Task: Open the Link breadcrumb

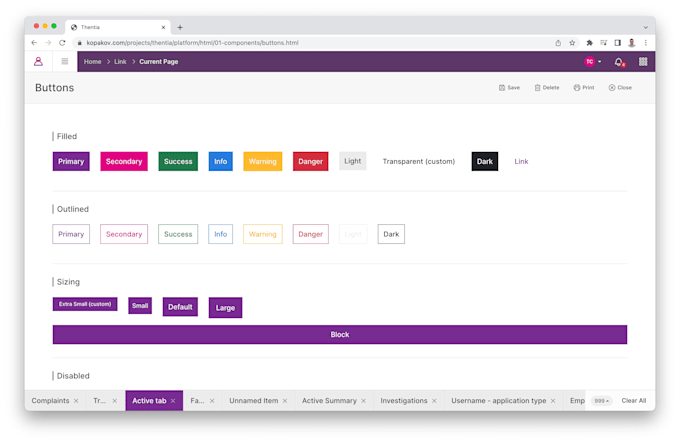Action: click(120, 62)
